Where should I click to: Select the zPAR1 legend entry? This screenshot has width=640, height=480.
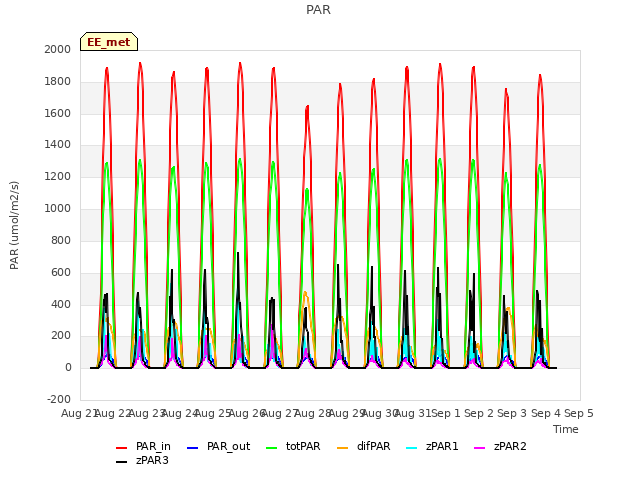tap(432, 447)
